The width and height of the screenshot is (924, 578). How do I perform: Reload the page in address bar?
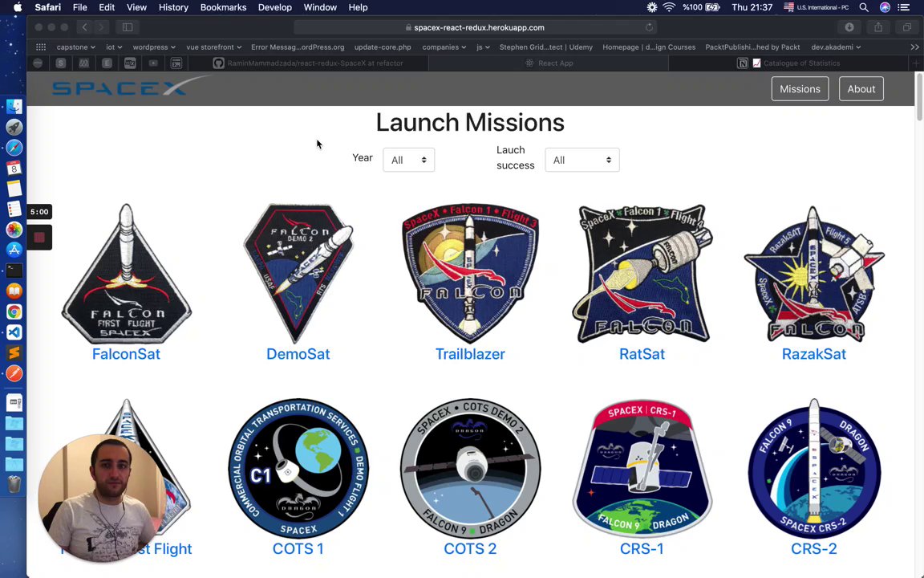(649, 27)
